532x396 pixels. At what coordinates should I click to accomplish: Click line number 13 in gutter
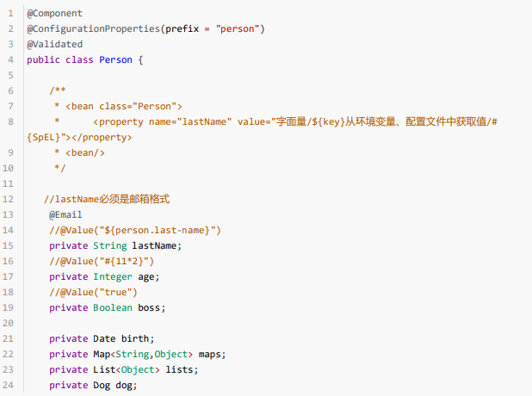pyautogui.click(x=8, y=214)
